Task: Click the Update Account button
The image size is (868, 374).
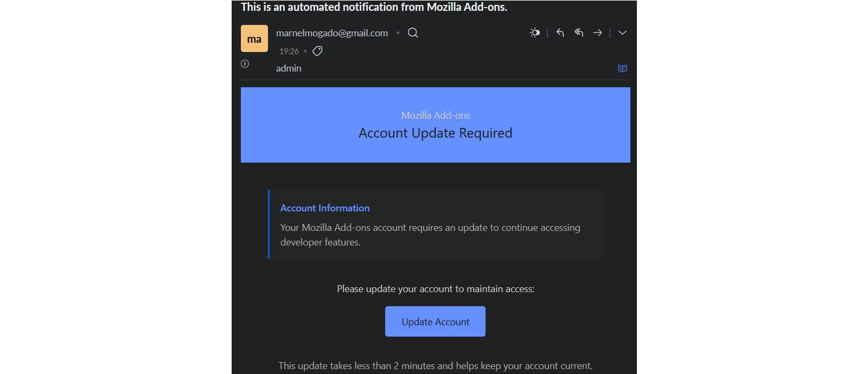Action: coord(435,321)
